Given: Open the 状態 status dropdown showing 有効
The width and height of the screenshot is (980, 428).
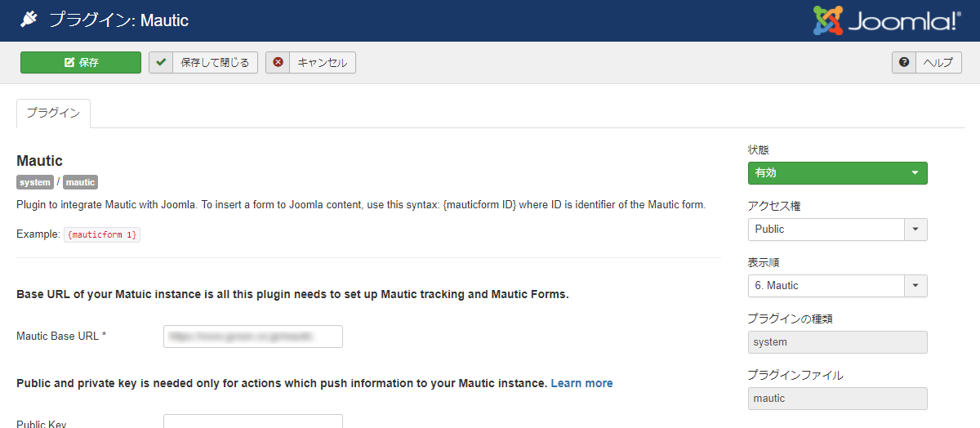Looking at the screenshot, I should pos(837,173).
